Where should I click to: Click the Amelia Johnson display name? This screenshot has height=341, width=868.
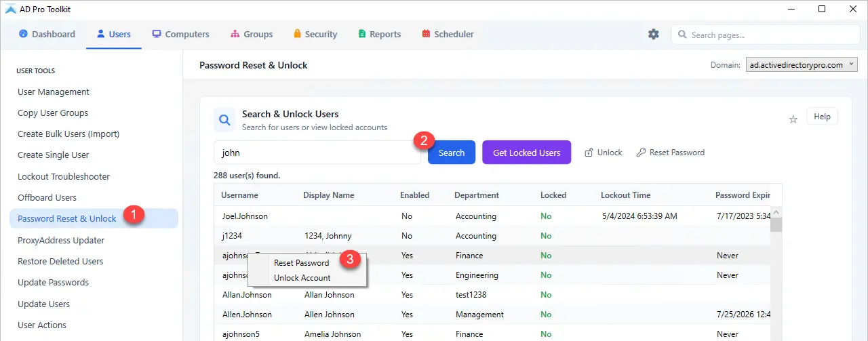tap(332, 334)
